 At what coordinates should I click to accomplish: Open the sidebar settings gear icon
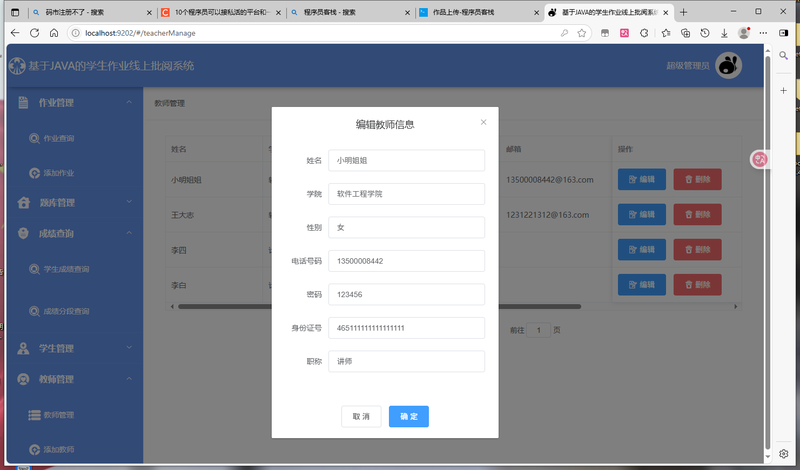coord(784,453)
